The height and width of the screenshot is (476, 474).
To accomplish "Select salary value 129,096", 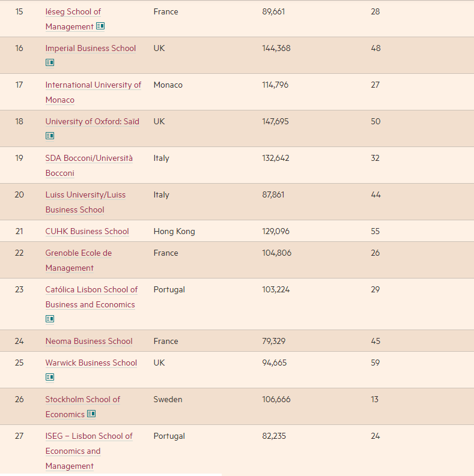I will [x=276, y=231].
